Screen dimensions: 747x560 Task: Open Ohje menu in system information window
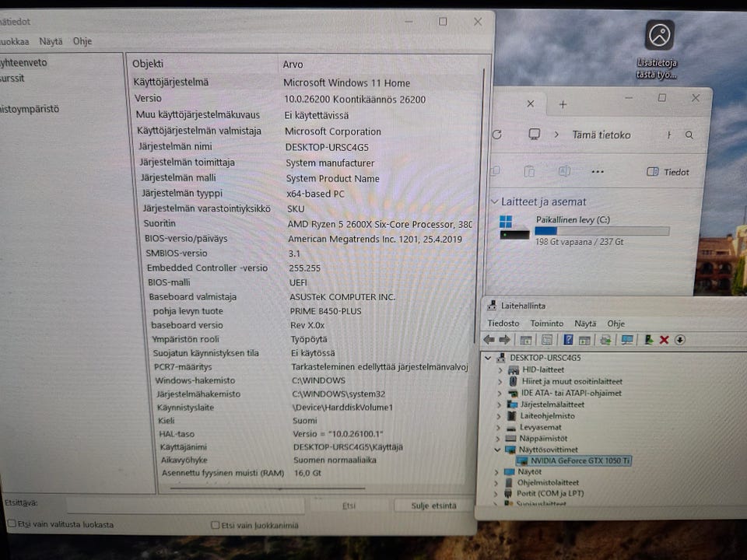[x=82, y=41]
